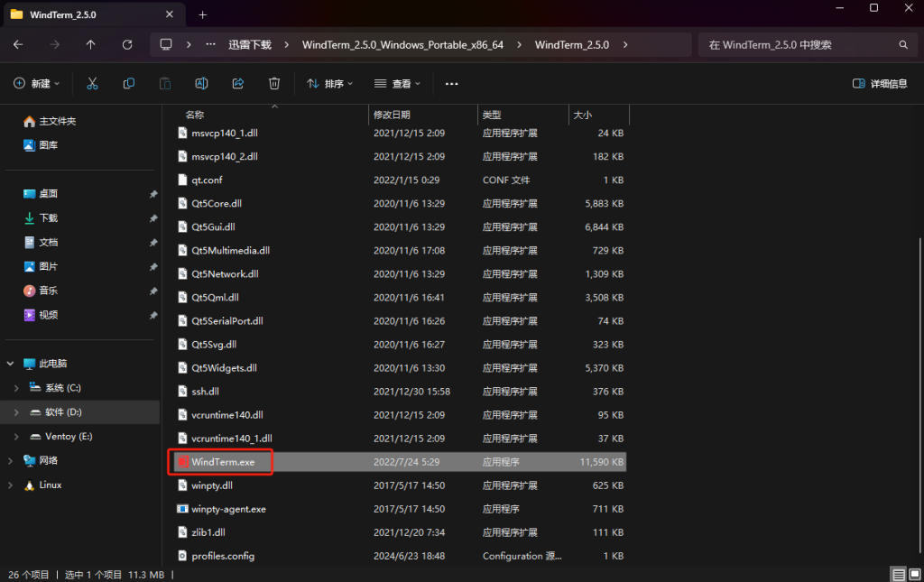Toggle the 详细信息 details pane
The height and width of the screenshot is (582, 924).
[x=880, y=83]
